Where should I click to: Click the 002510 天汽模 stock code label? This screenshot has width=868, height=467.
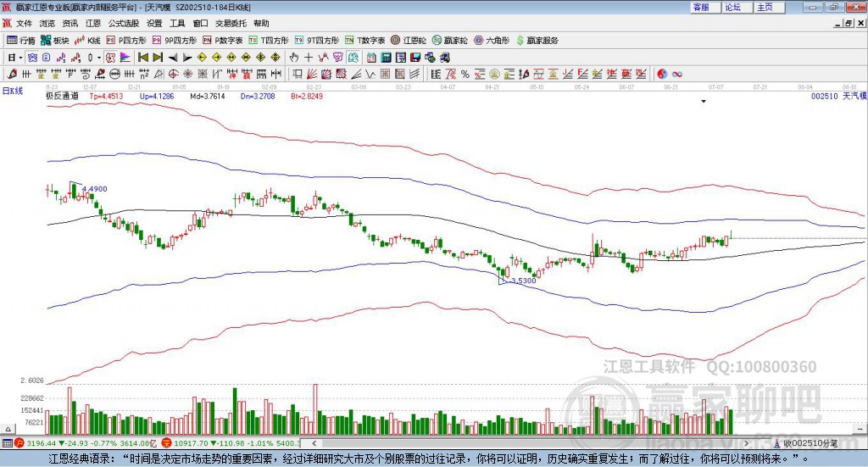[838, 96]
